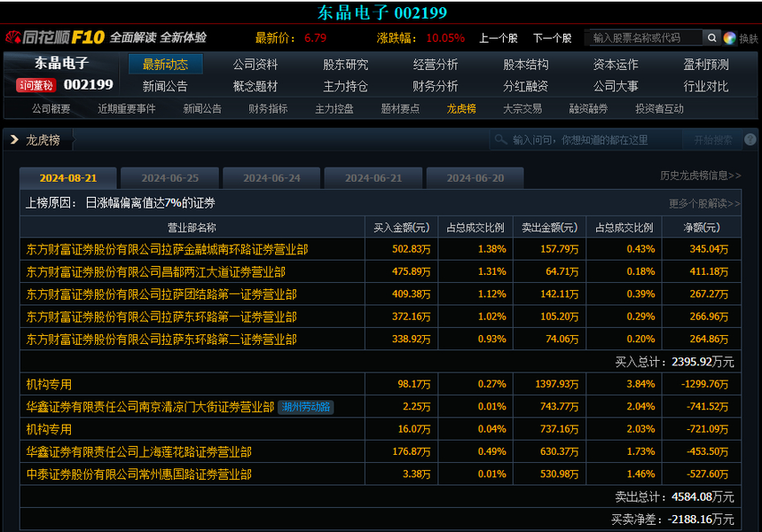
Task: Click the search magnifier icon in header
Action: [711, 38]
